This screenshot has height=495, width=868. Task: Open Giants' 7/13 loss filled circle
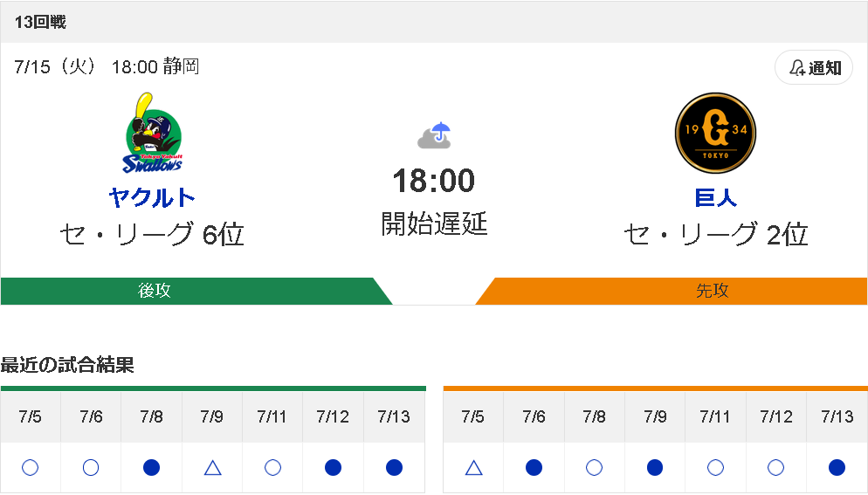837,468
